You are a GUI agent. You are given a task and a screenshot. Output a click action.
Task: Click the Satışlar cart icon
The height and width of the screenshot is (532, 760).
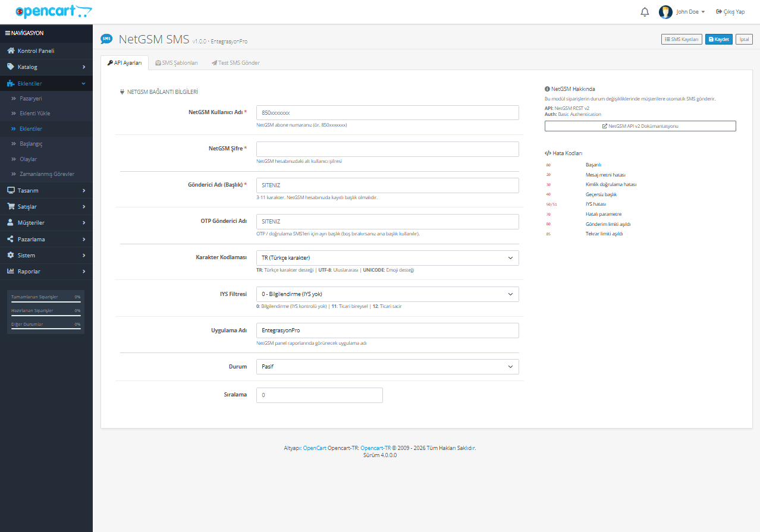(x=11, y=206)
